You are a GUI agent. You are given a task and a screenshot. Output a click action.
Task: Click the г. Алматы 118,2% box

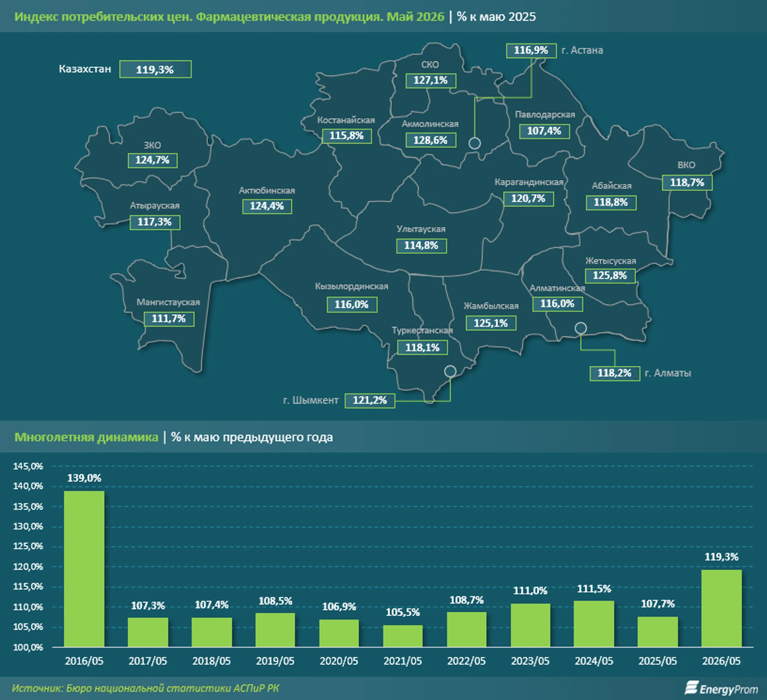614,373
